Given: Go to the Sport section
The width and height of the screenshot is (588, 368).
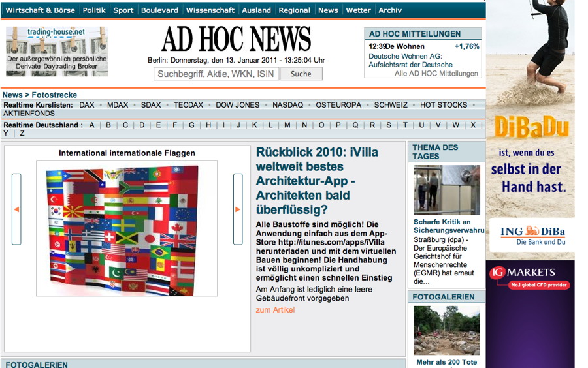Looking at the screenshot, I should click(x=123, y=10).
